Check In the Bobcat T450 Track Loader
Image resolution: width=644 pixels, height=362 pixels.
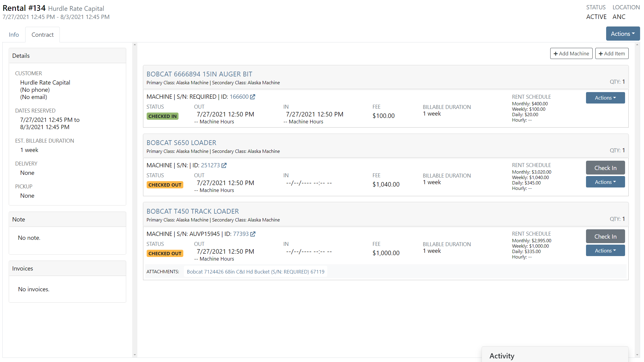605,237
